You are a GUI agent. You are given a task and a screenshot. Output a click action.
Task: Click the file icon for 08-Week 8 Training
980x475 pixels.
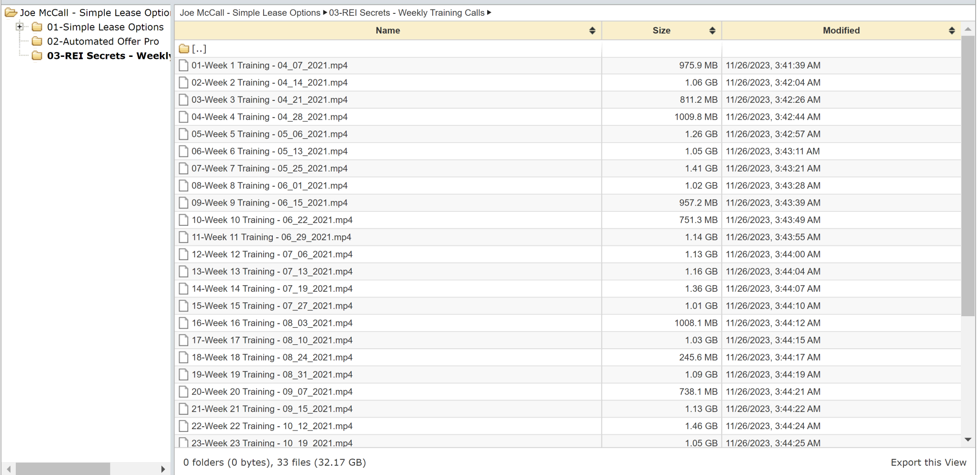183,186
